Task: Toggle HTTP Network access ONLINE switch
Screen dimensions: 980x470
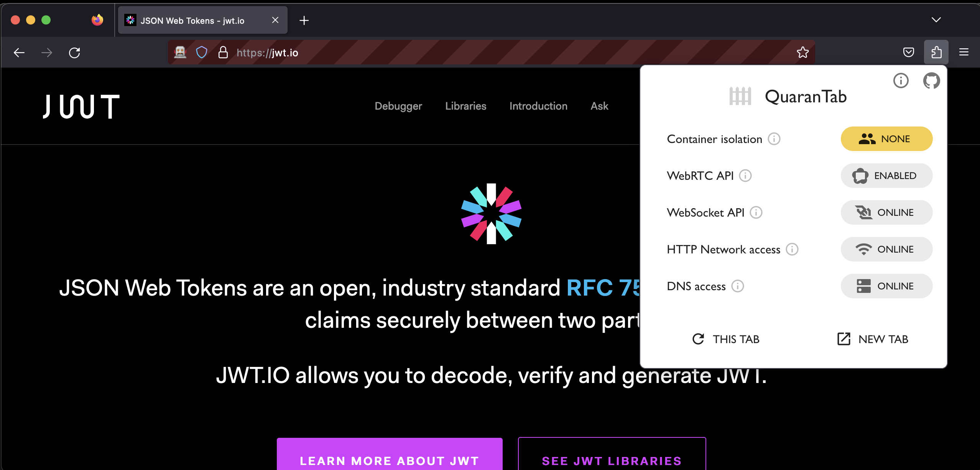Action: coord(886,249)
